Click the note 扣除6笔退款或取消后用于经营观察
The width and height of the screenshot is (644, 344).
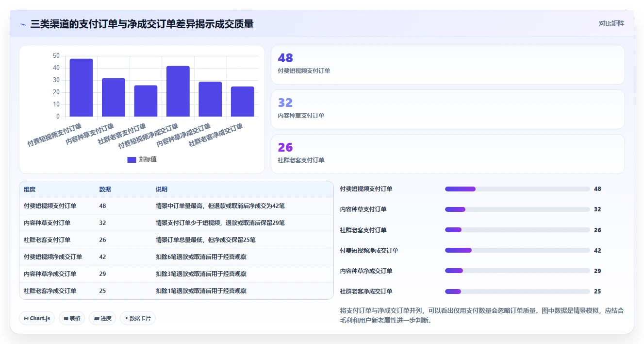[x=201, y=257]
